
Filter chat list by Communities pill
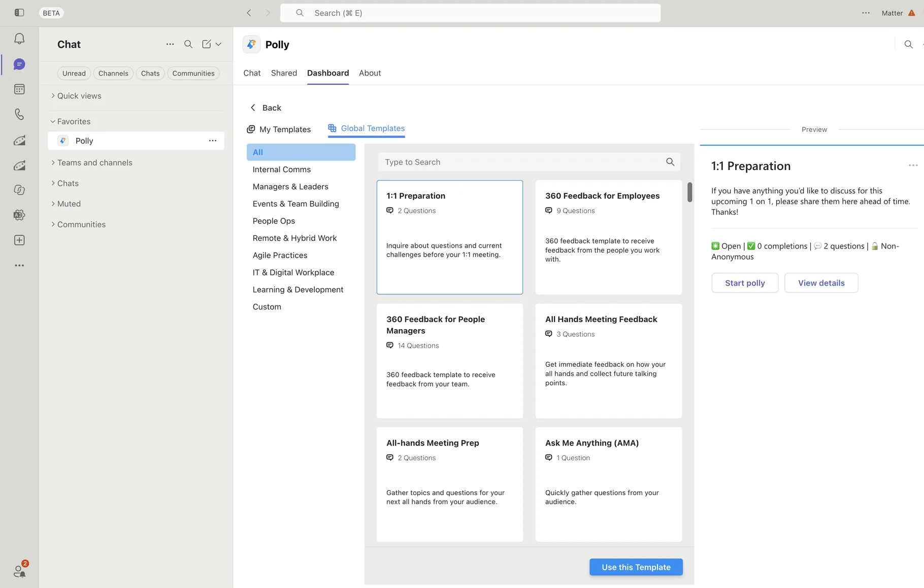point(193,73)
